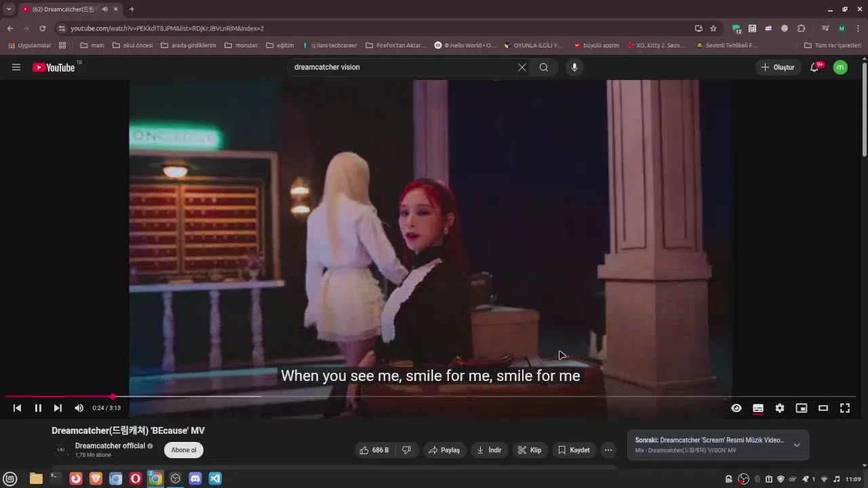
Task: Run search with the magnifier button
Action: (x=544, y=67)
